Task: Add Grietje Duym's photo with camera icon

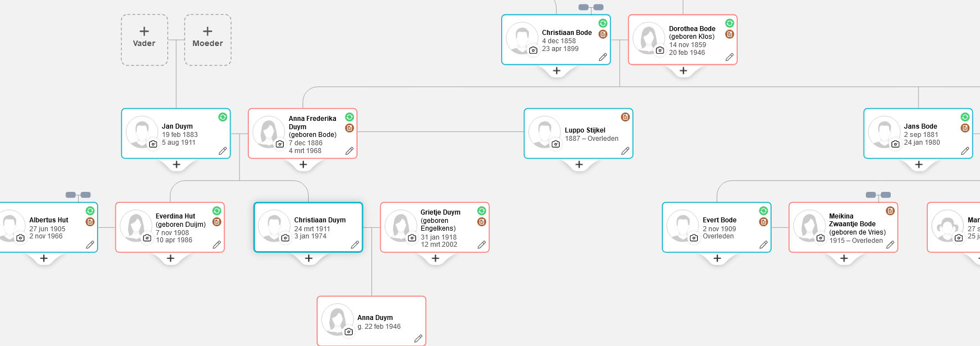Action: (412, 238)
